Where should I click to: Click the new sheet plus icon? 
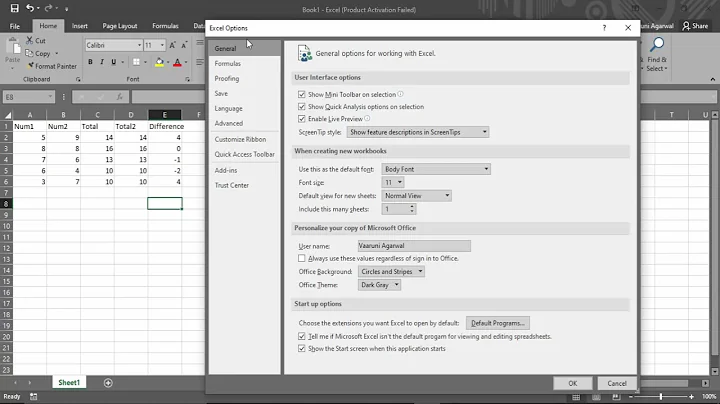[x=108, y=383]
